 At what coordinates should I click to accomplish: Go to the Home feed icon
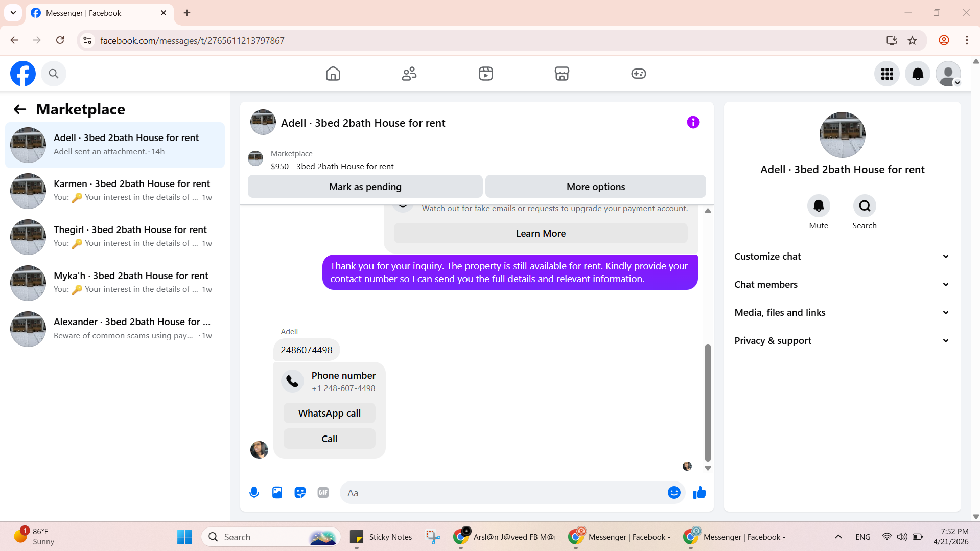point(333,74)
